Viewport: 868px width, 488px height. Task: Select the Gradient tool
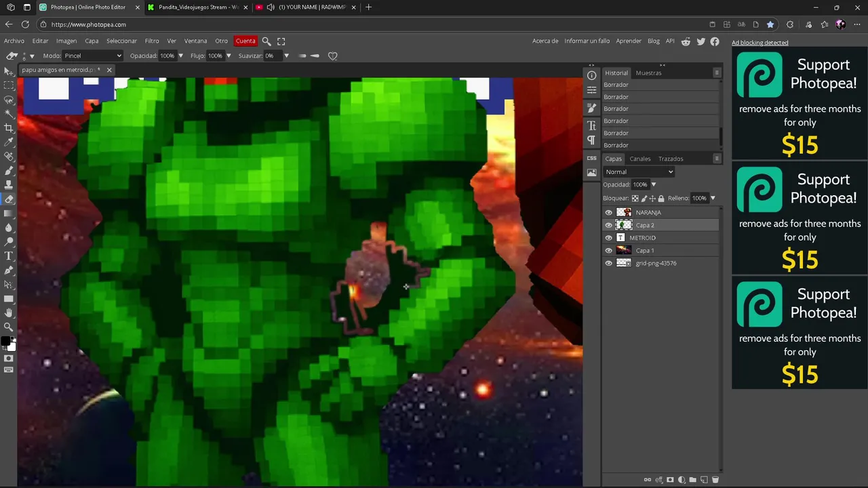pos(9,213)
